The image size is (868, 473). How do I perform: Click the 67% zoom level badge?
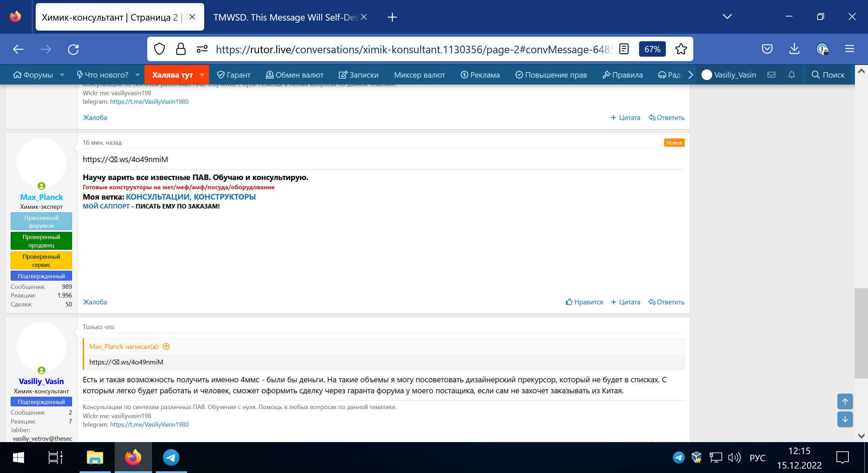[652, 49]
